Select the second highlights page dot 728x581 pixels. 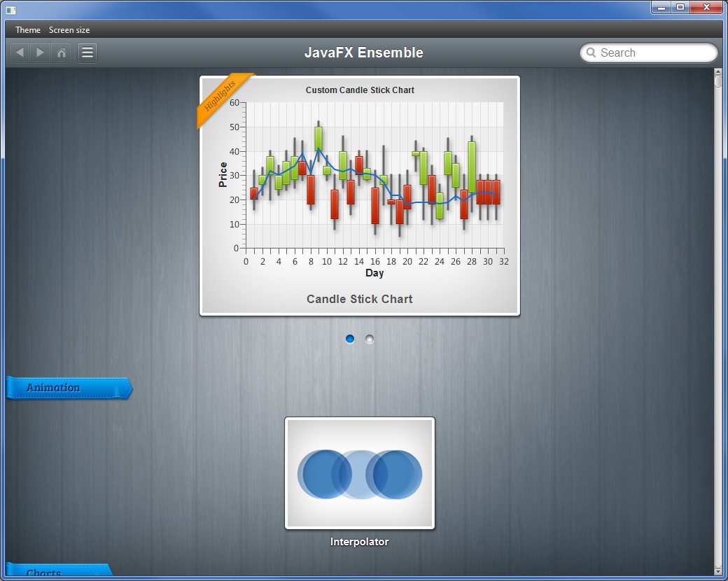click(x=370, y=339)
